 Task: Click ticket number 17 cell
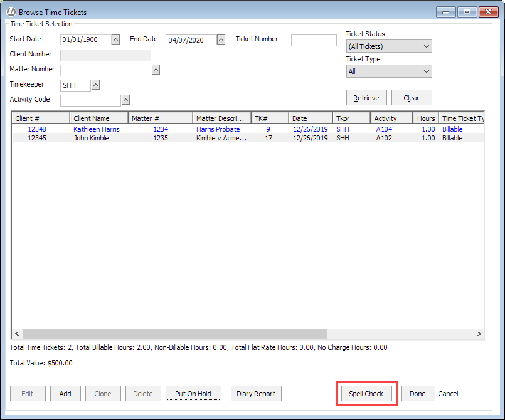(268, 138)
